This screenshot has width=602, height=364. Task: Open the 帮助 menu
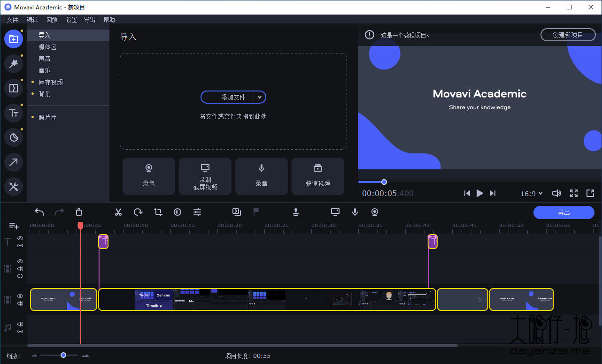[109, 20]
